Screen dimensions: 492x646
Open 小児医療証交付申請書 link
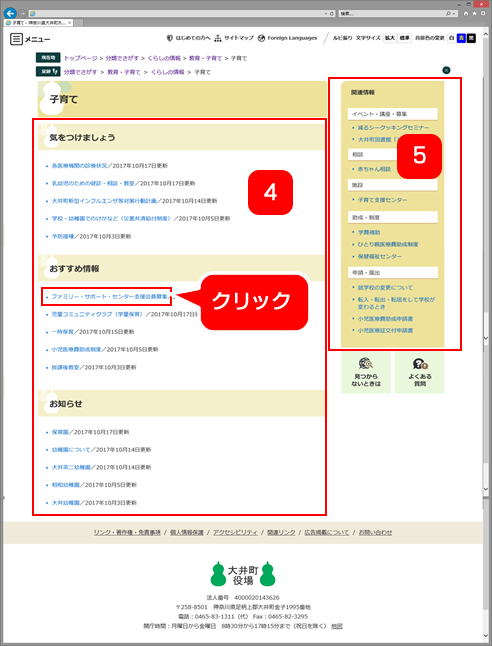click(x=385, y=330)
